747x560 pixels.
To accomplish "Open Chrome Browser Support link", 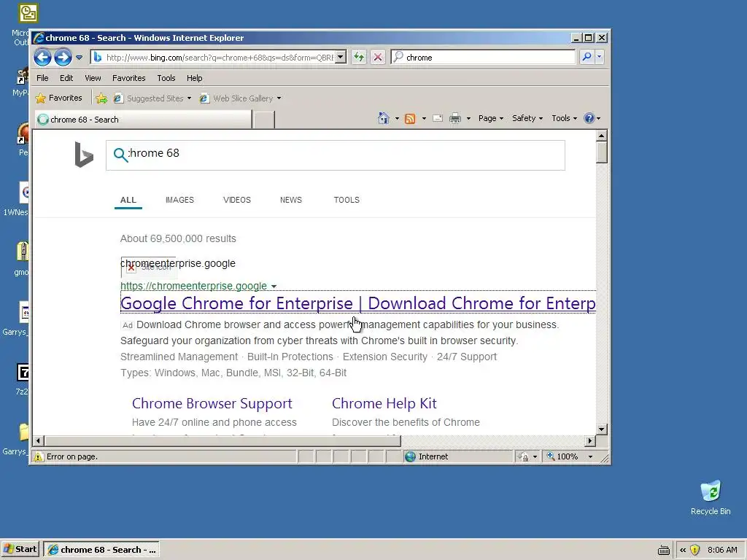I will click(x=212, y=403).
